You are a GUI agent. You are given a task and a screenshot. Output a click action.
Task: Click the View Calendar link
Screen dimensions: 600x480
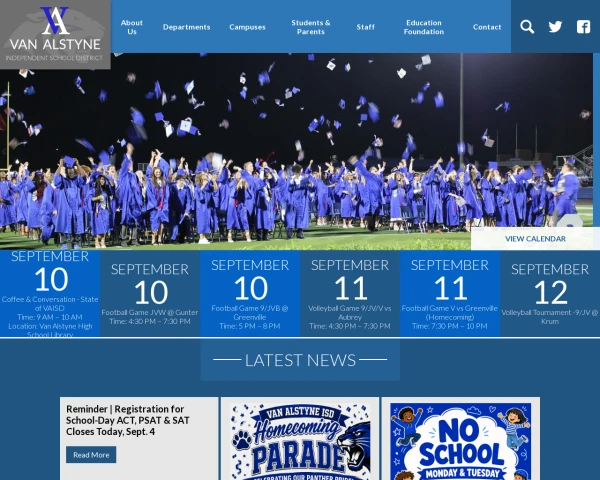[x=535, y=239]
